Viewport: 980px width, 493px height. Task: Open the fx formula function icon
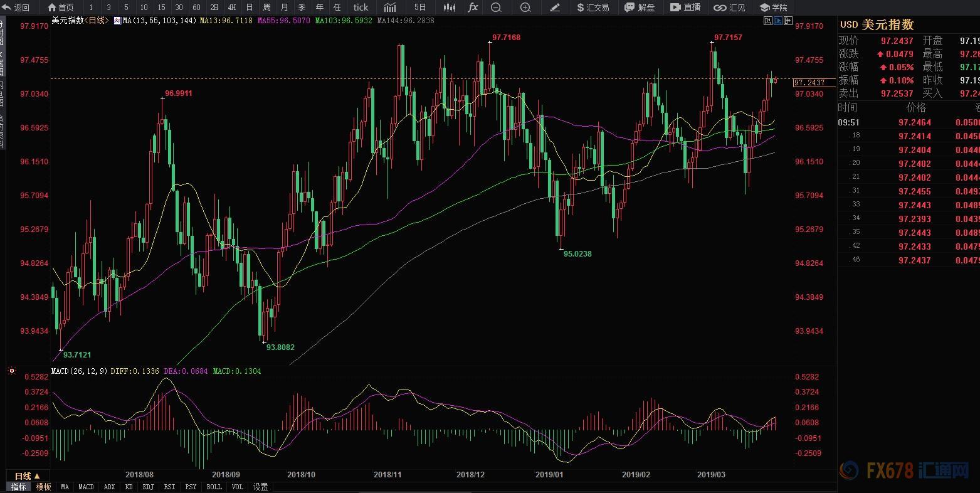(x=473, y=8)
